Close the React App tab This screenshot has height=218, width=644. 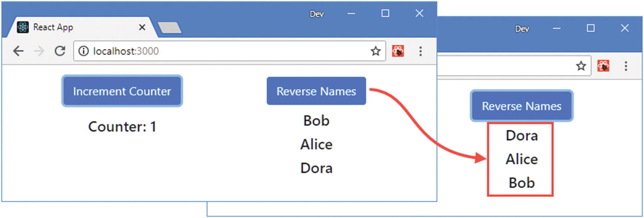[142, 27]
